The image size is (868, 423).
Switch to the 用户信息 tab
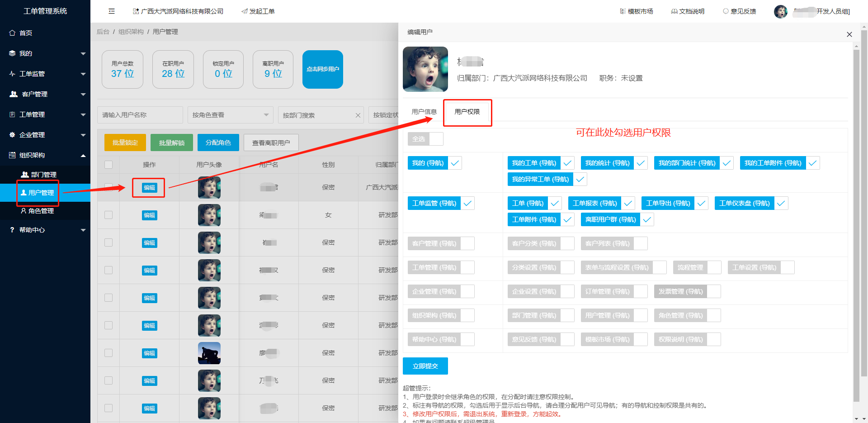point(424,112)
